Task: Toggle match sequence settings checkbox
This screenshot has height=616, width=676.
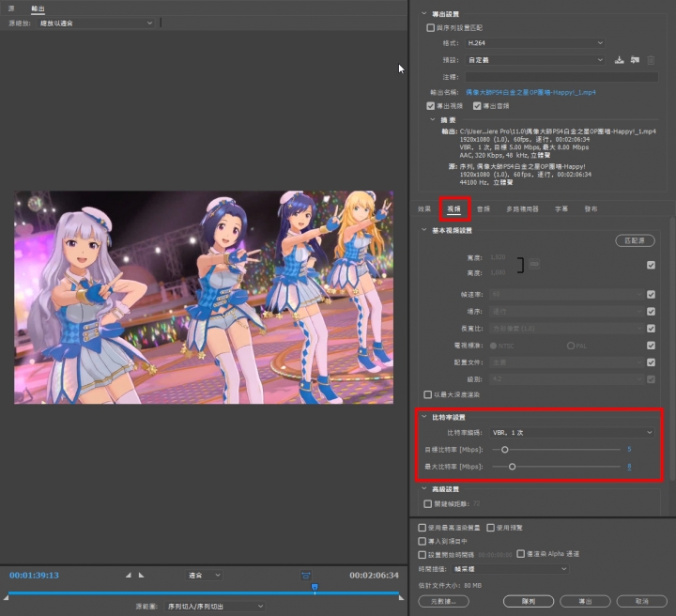Action: point(430,27)
